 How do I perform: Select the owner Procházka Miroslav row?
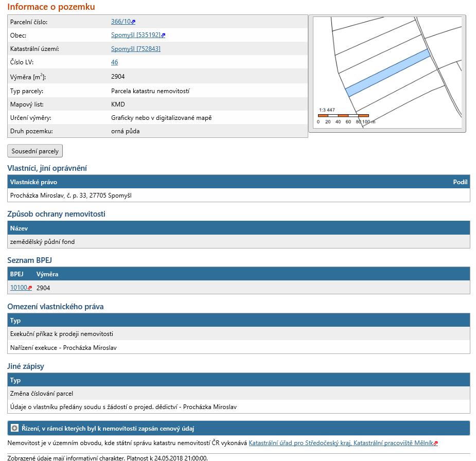click(239, 196)
